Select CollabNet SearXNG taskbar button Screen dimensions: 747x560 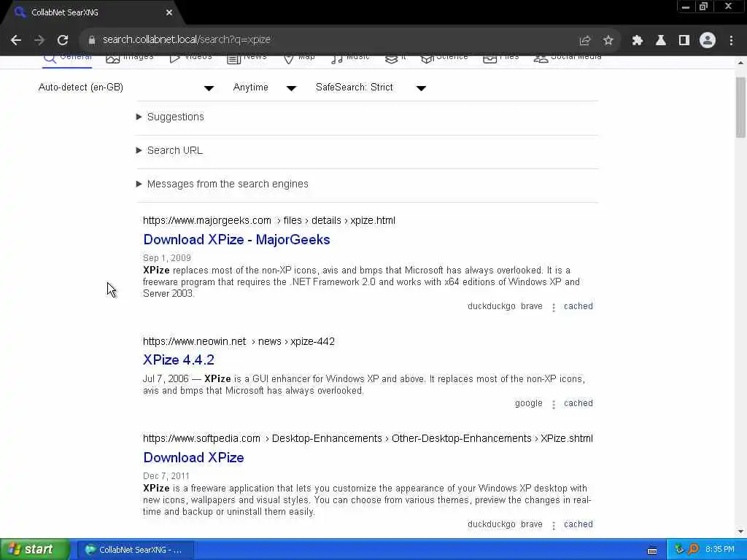tap(136, 550)
